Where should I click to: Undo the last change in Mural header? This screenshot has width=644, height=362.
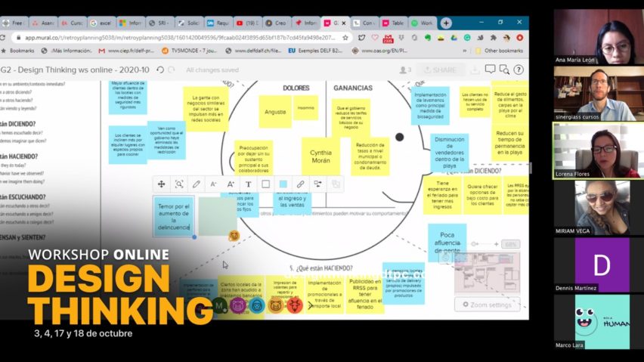tap(160, 70)
